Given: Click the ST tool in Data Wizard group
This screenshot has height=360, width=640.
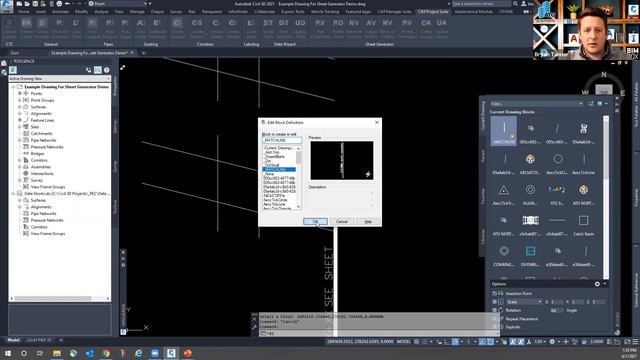Looking at the screenshot, I should (x=268, y=28).
